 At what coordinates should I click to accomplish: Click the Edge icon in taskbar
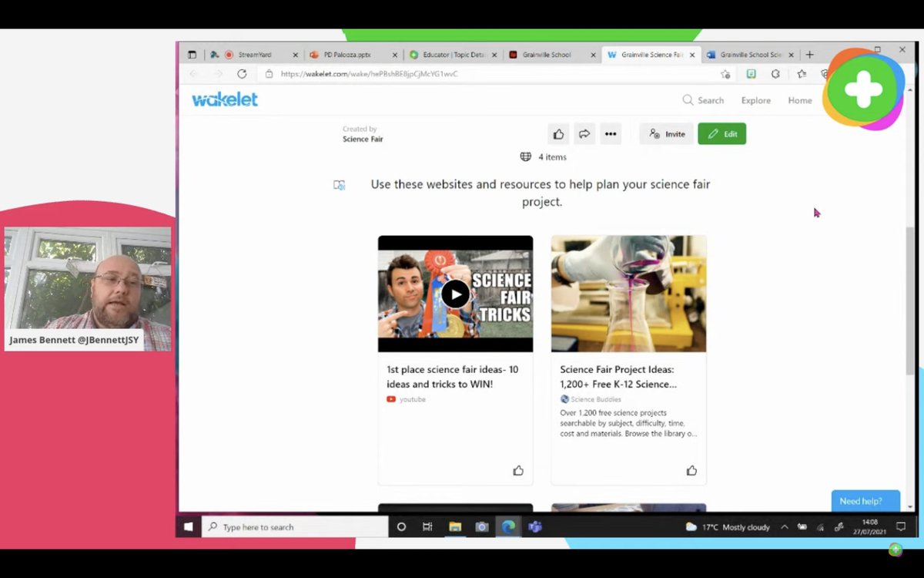click(508, 527)
